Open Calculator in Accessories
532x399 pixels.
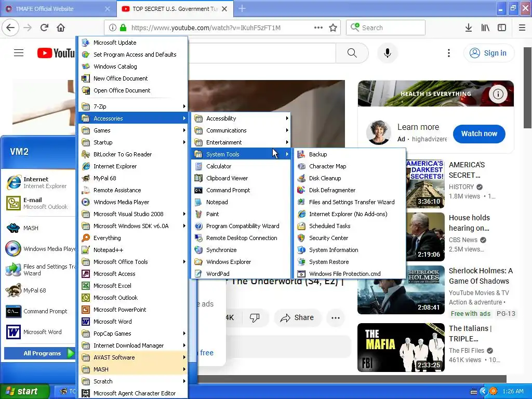point(241,166)
